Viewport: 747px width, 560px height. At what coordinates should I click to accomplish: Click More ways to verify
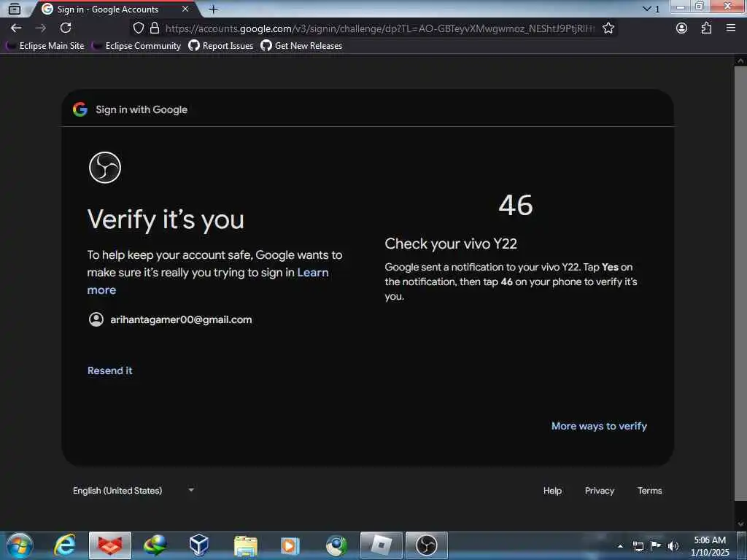(x=599, y=426)
